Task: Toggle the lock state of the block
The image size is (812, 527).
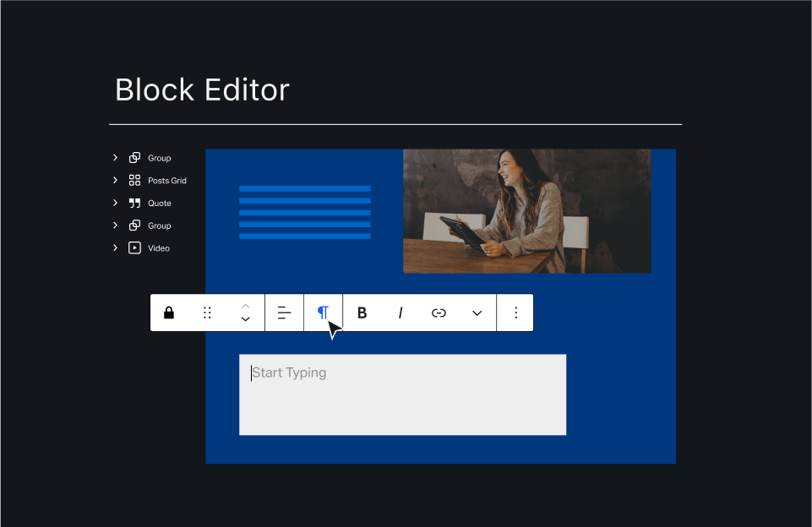Action: (168, 312)
